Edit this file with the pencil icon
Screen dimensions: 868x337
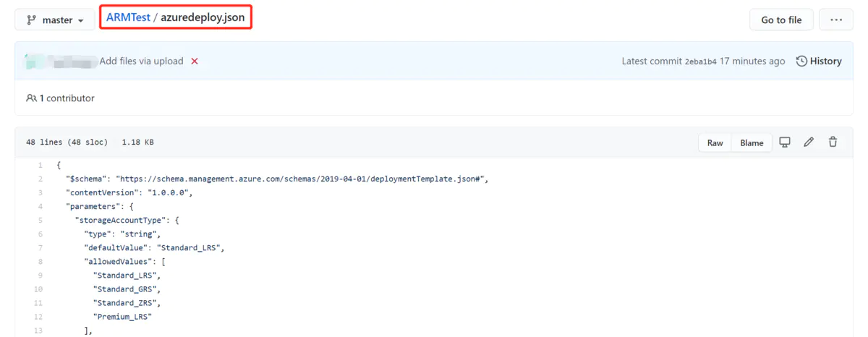[809, 142]
